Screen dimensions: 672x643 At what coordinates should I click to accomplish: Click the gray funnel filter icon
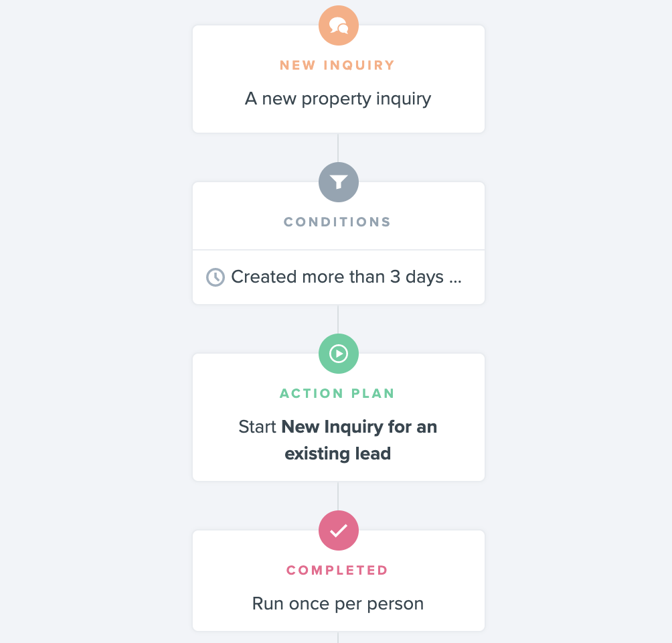pyautogui.click(x=339, y=182)
